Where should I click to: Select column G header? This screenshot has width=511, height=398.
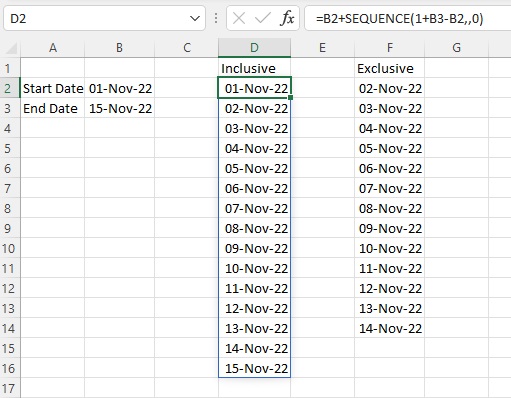[x=456, y=48]
